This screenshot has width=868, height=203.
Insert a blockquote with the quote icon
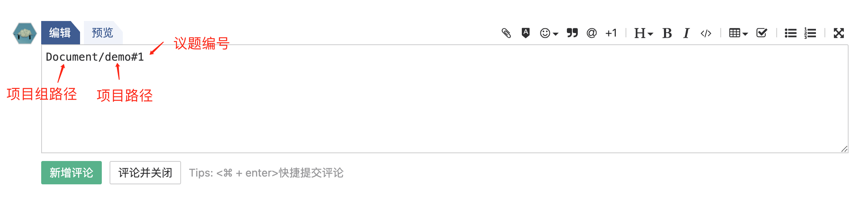click(572, 33)
